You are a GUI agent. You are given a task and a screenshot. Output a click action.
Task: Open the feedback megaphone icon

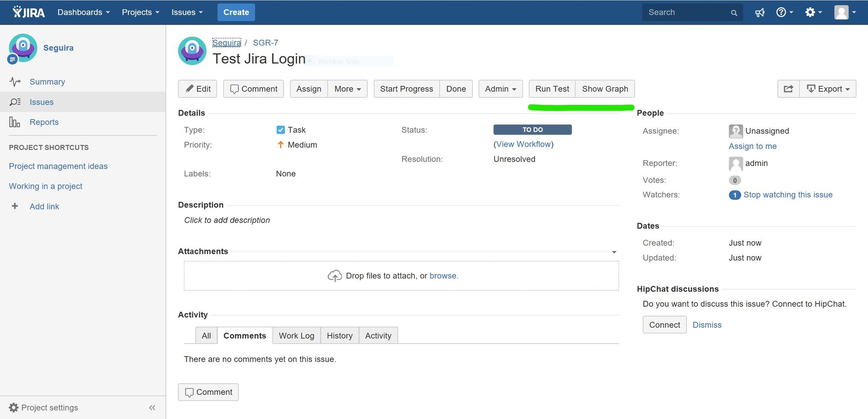pos(760,13)
